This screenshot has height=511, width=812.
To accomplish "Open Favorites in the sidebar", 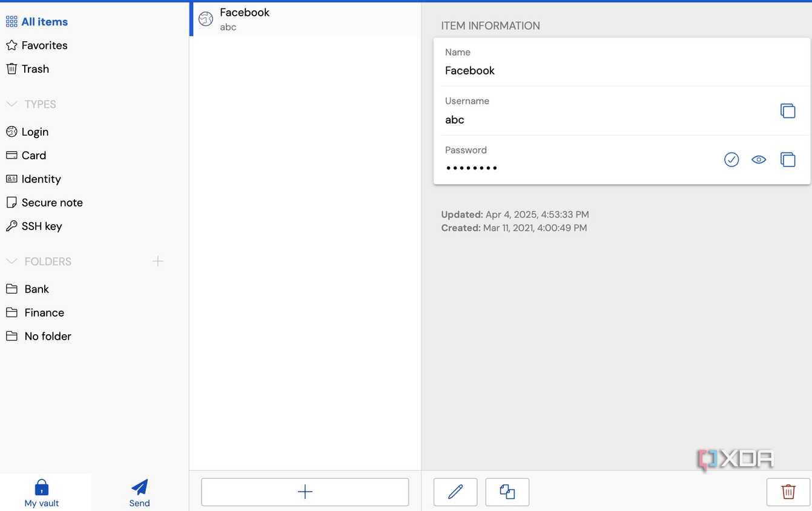I will (x=36, y=45).
